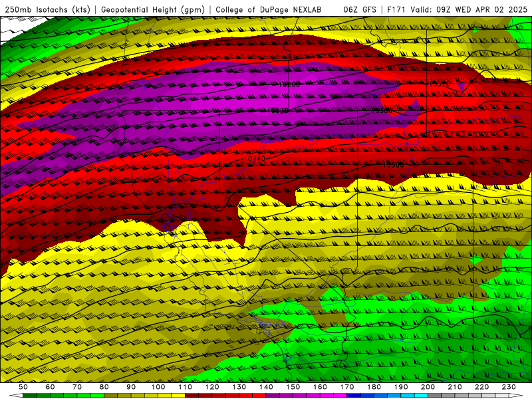Click the 10260 height contour label
The image size is (532, 399).
click(x=289, y=84)
